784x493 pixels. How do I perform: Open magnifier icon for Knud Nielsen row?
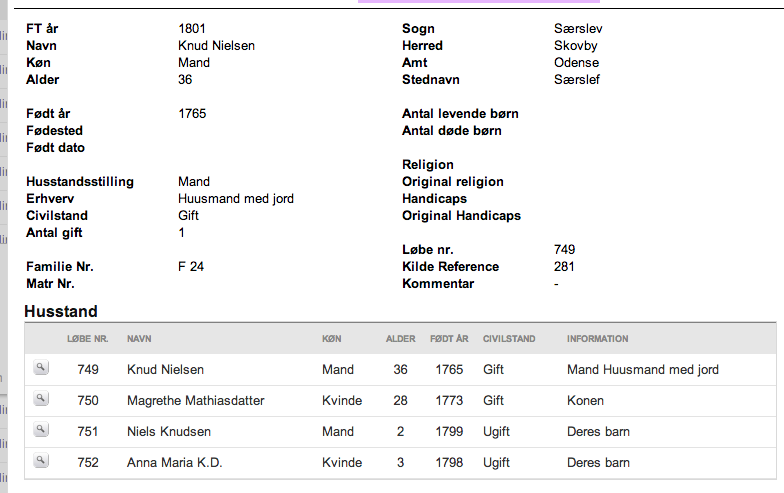41,368
